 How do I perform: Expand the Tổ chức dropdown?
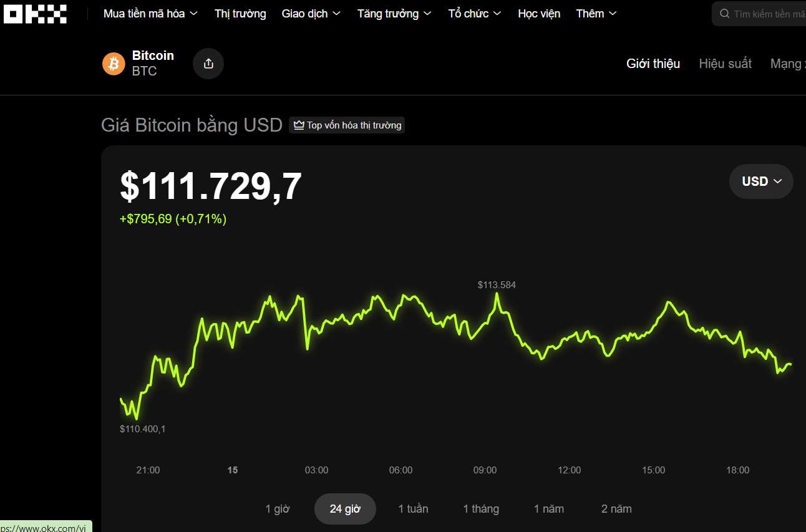tap(474, 14)
